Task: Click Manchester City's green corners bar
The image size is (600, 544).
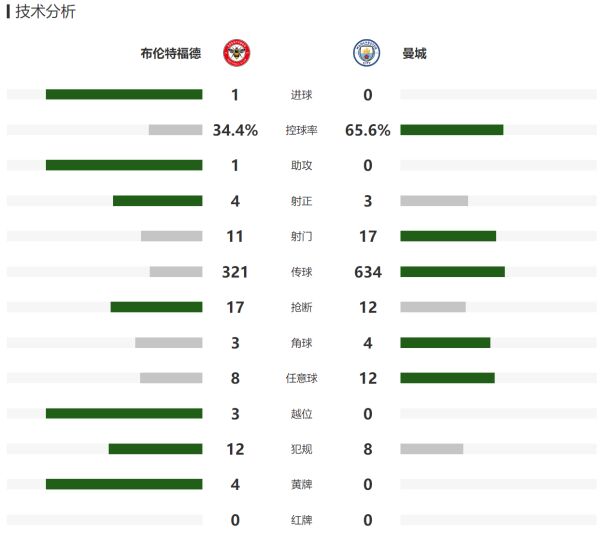Action: (x=445, y=343)
